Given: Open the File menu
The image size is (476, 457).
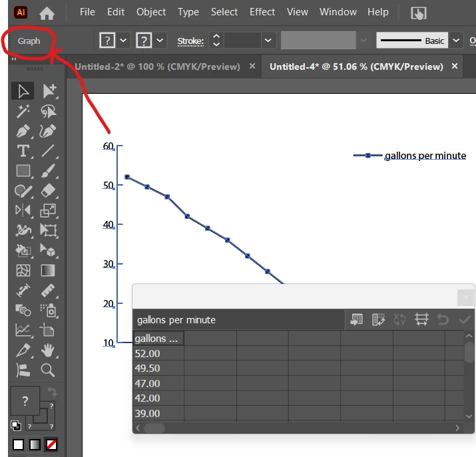Looking at the screenshot, I should (87, 12).
